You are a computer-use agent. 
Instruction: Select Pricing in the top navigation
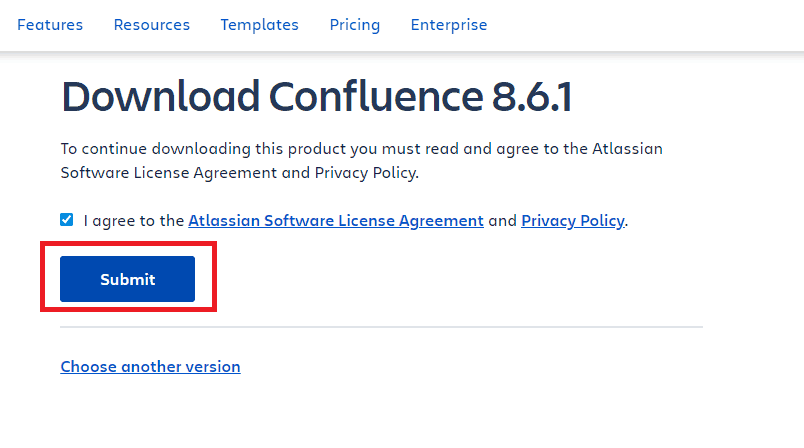point(354,25)
